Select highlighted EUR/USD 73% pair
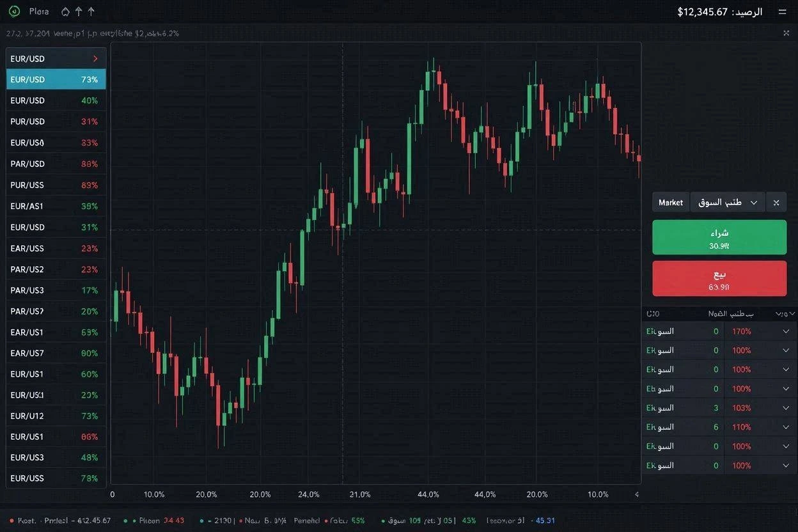 pyautogui.click(x=56, y=79)
